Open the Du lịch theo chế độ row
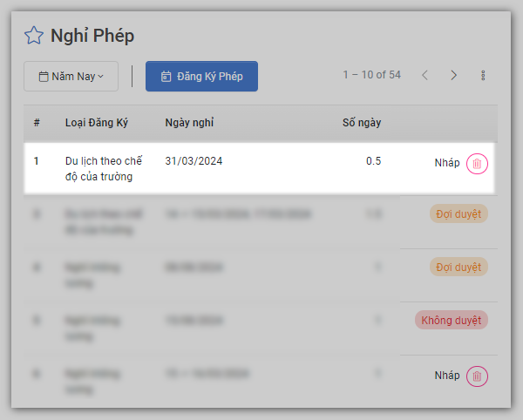The width and height of the screenshot is (523, 420). (x=104, y=169)
